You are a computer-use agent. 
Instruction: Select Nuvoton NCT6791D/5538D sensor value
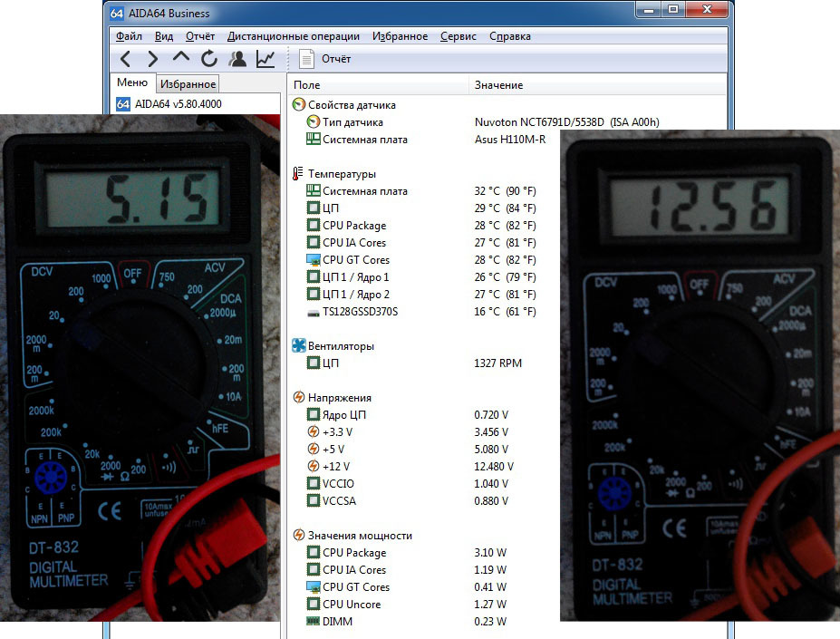point(566,122)
